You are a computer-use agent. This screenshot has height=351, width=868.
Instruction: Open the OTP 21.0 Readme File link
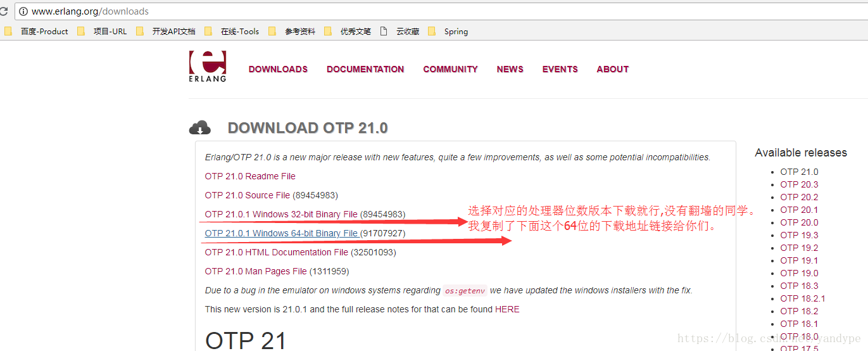tap(250, 176)
